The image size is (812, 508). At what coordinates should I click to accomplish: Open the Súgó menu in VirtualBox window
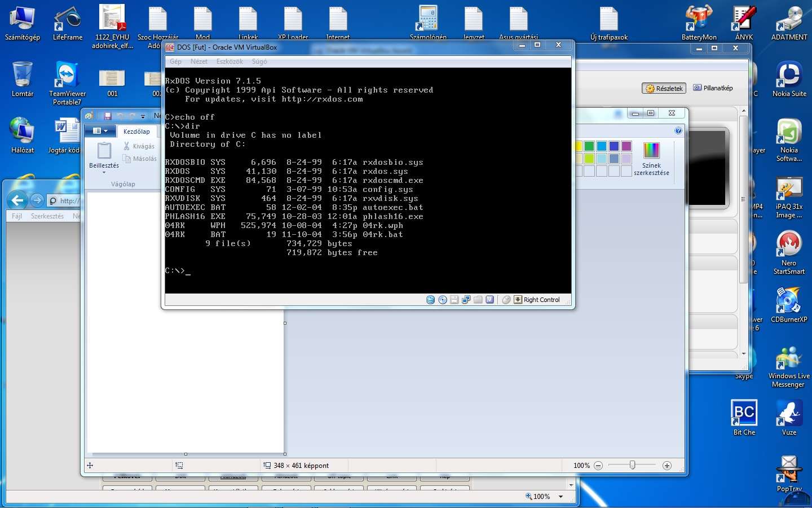pos(259,62)
